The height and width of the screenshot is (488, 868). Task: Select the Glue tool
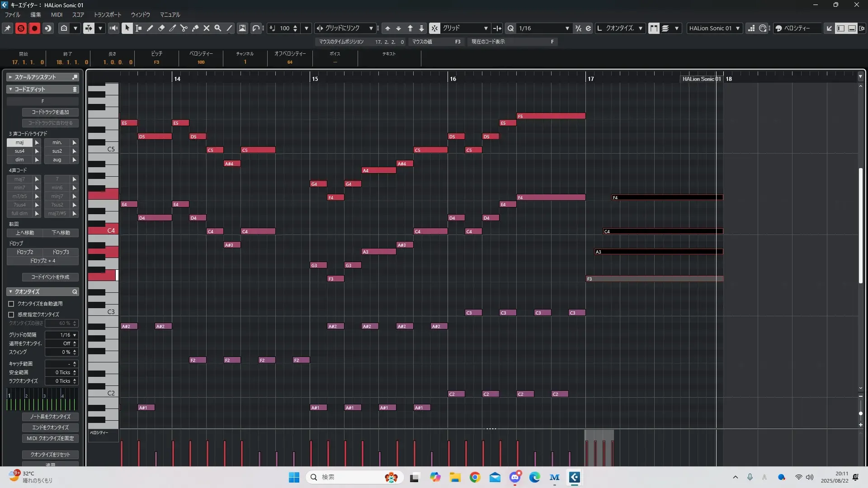click(195, 28)
